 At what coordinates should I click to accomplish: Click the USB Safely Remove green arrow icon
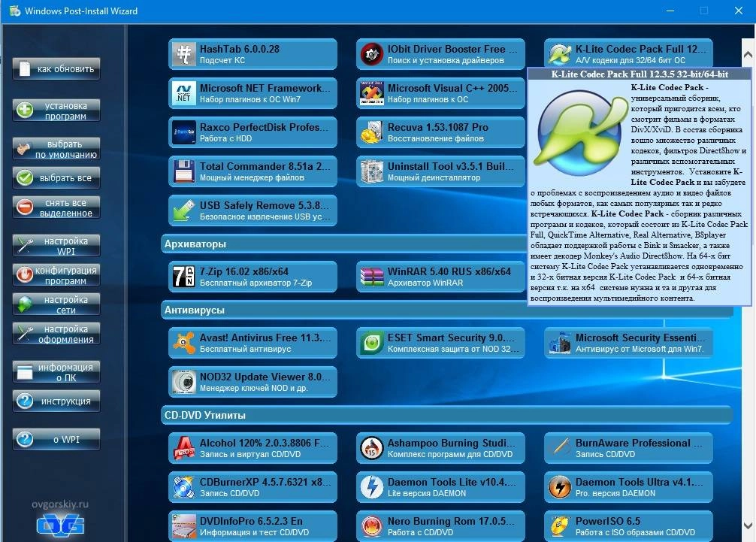(x=183, y=210)
